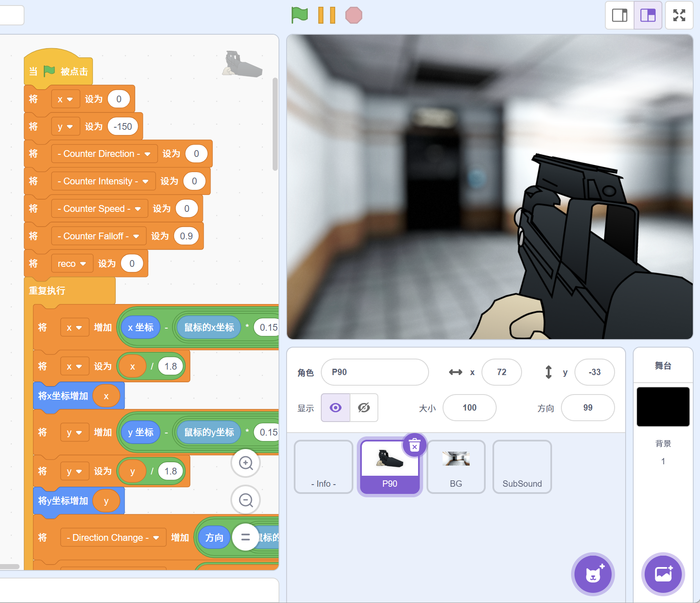The height and width of the screenshot is (603, 700).
Task: Pause the running project
Action: (326, 15)
